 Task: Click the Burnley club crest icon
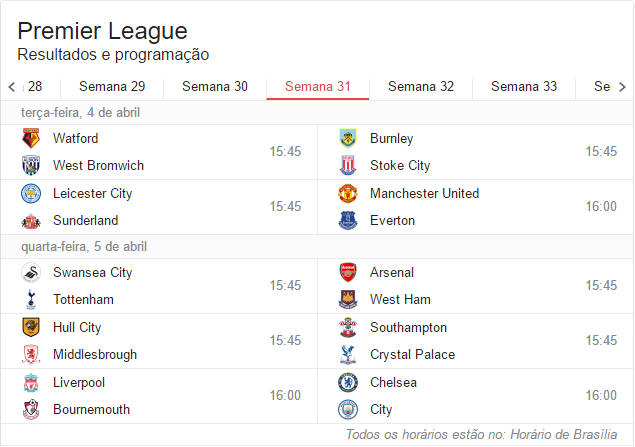click(x=348, y=139)
